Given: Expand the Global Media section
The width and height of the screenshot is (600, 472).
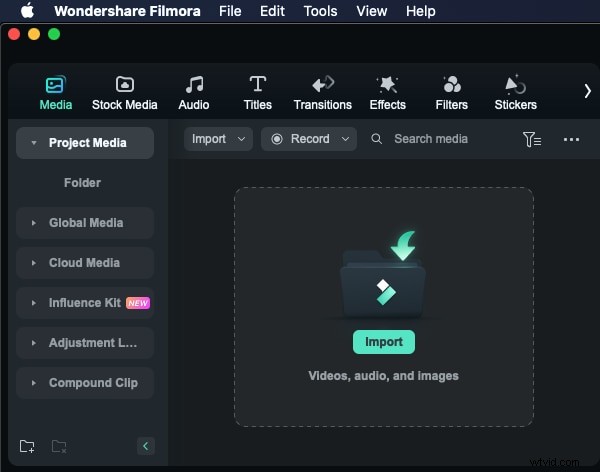Looking at the screenshot, I should coord(85,223).
